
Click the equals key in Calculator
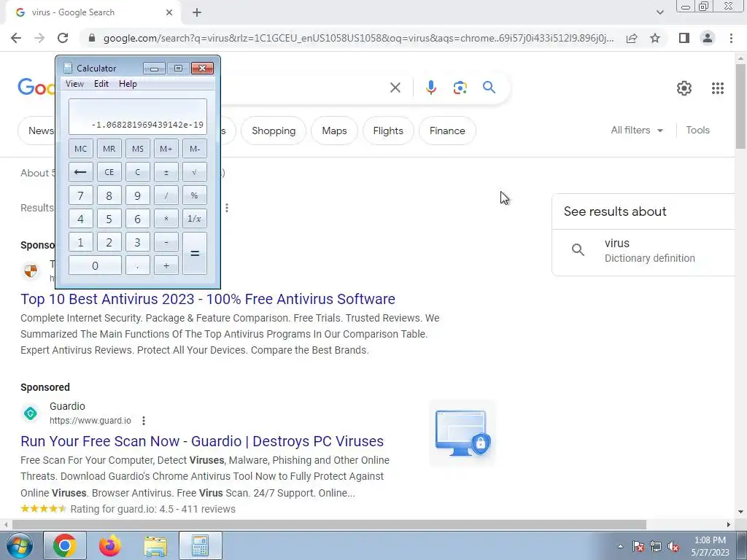click(195, 253)
